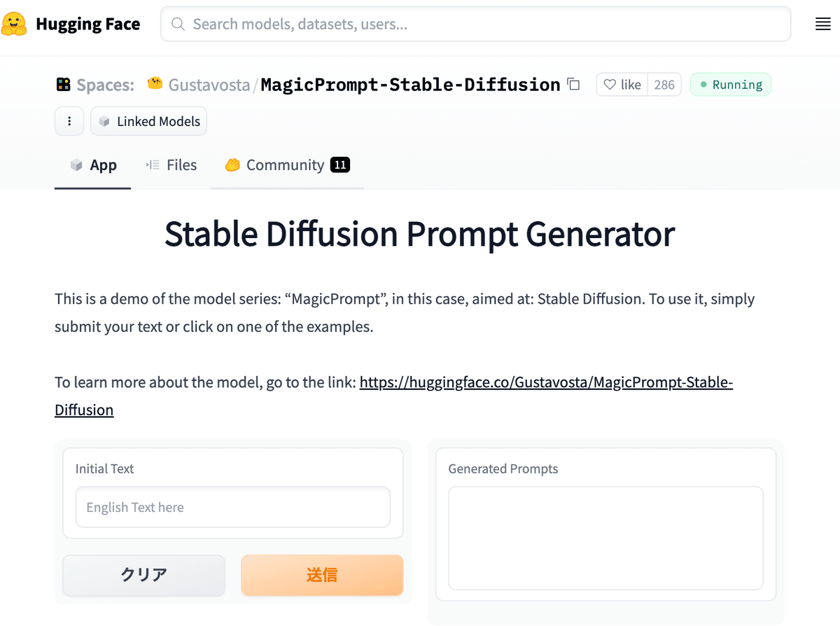Click the cube icon on the App tab

(x=76, y=165)
